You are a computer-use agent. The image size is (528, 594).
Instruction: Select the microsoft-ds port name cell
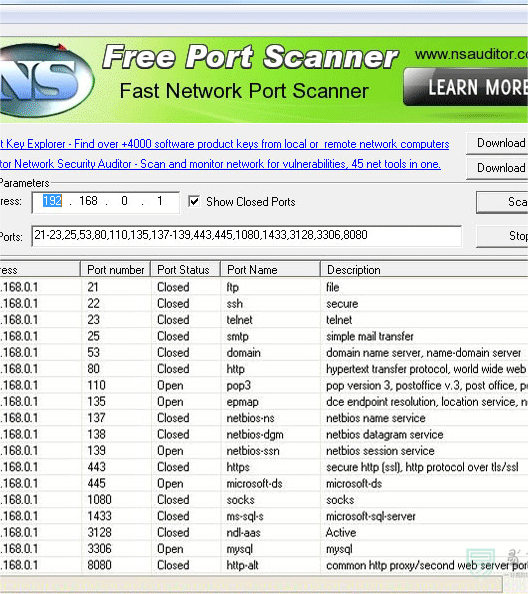(254, 483)
